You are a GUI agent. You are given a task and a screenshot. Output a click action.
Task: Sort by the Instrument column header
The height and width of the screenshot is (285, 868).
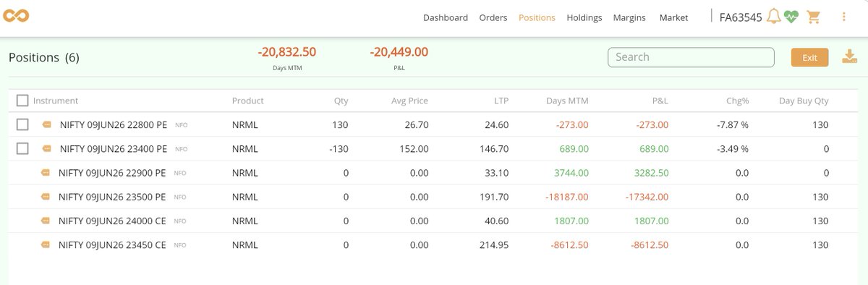pos(56,101)
